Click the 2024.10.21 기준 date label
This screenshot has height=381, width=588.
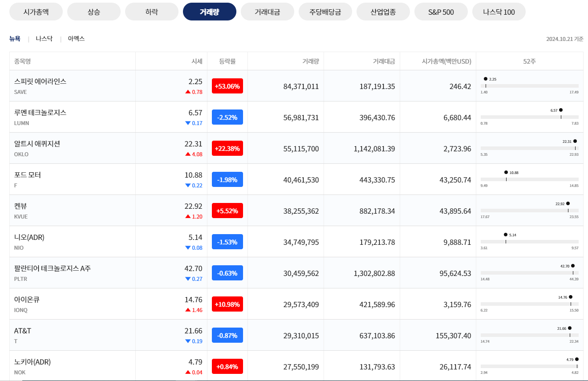565,39
